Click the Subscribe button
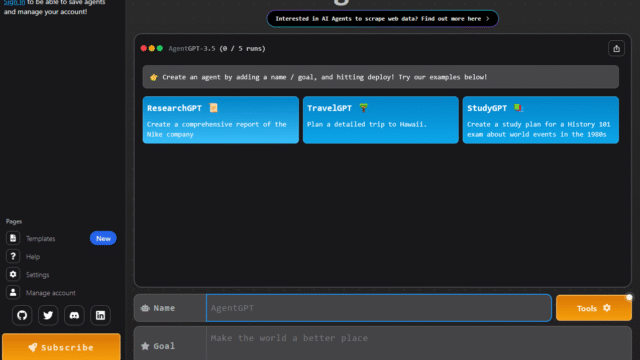This screenshot has height=360, width=640. click(x=61, y=347)
